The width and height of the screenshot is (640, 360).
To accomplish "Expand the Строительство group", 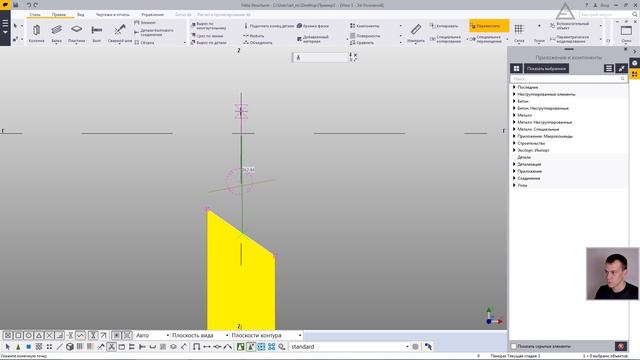I will [x=514, y=143].
